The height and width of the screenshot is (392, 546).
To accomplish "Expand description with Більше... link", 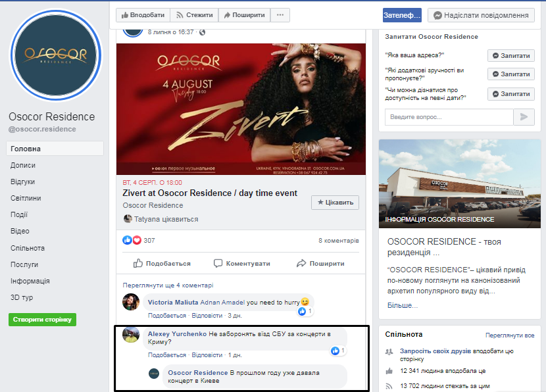I will [x=402, y=305].
